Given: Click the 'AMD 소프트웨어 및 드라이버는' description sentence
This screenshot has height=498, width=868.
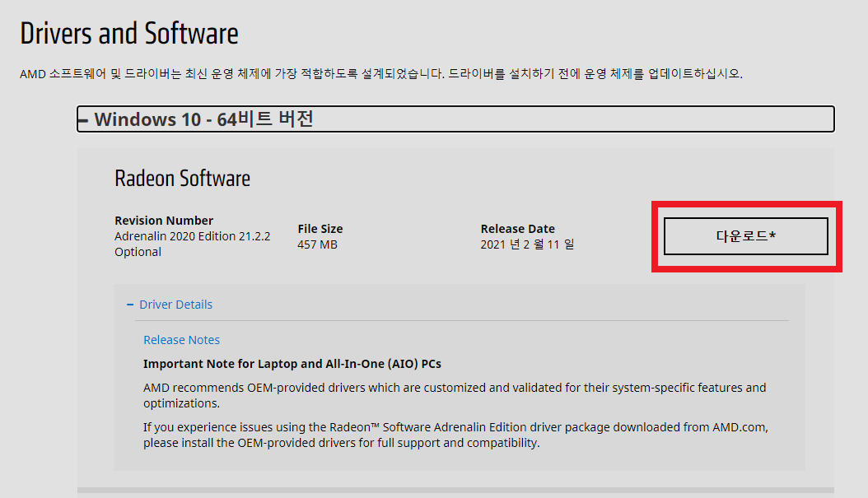Looking at the screenshot, I should (380, 73).
